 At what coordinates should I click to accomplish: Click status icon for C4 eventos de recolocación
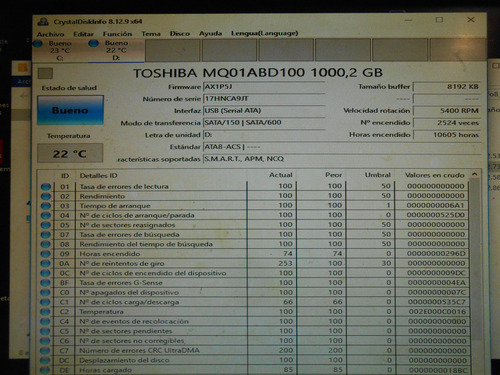point(45,322)
